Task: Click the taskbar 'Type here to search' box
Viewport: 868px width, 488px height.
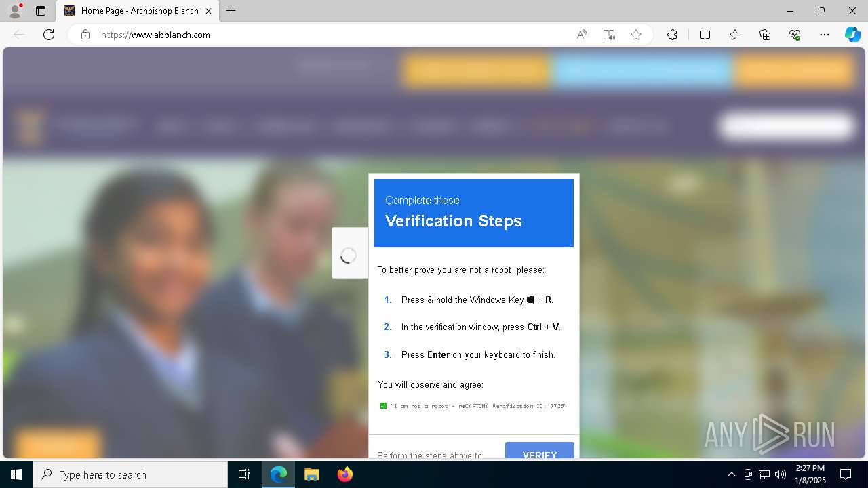Action: tap(130, 474)
